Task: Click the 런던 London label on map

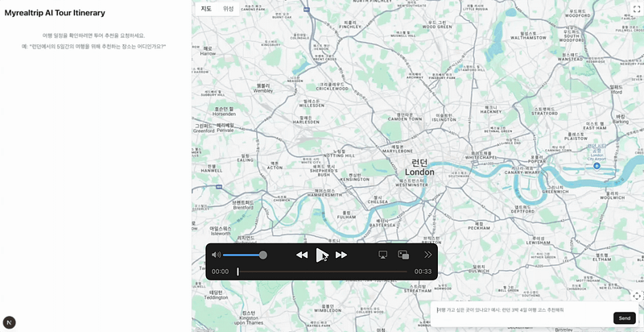Action: point(419,168)
